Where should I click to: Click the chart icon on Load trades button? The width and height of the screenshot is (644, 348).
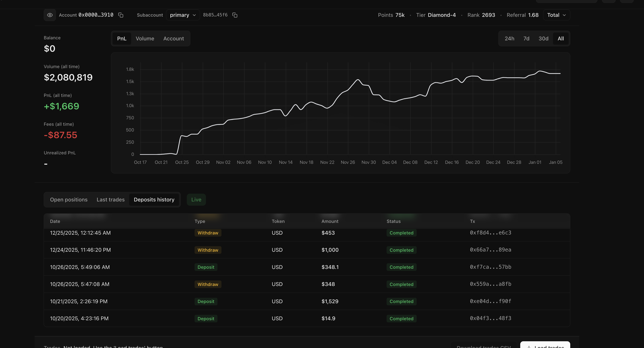(529, 347)
